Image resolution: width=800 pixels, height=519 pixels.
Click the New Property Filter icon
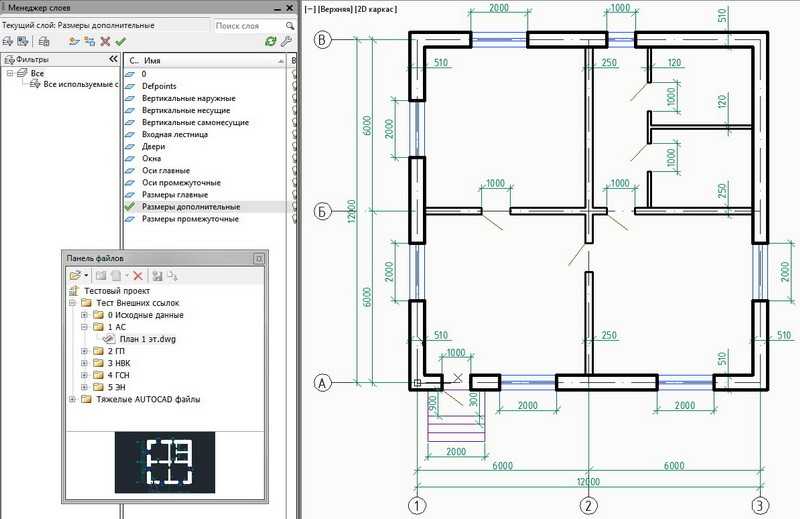pyautogui.click(x=8, y=42)
